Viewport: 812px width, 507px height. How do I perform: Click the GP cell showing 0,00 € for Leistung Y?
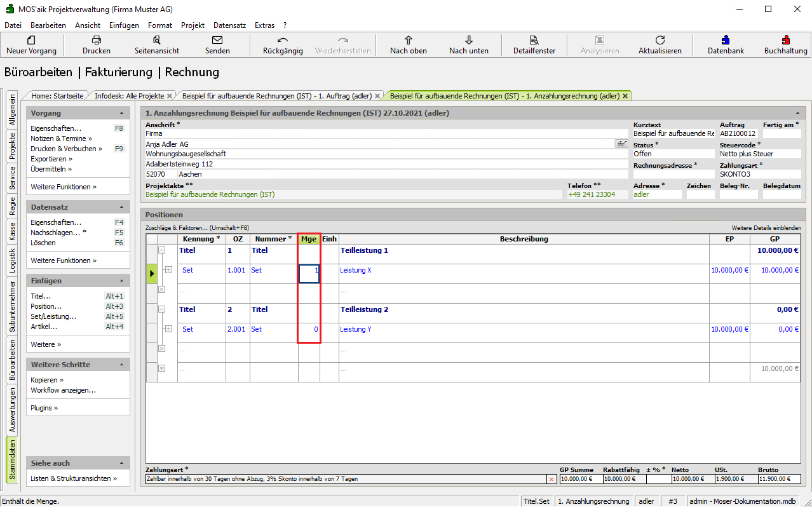(x=776, y=334)
